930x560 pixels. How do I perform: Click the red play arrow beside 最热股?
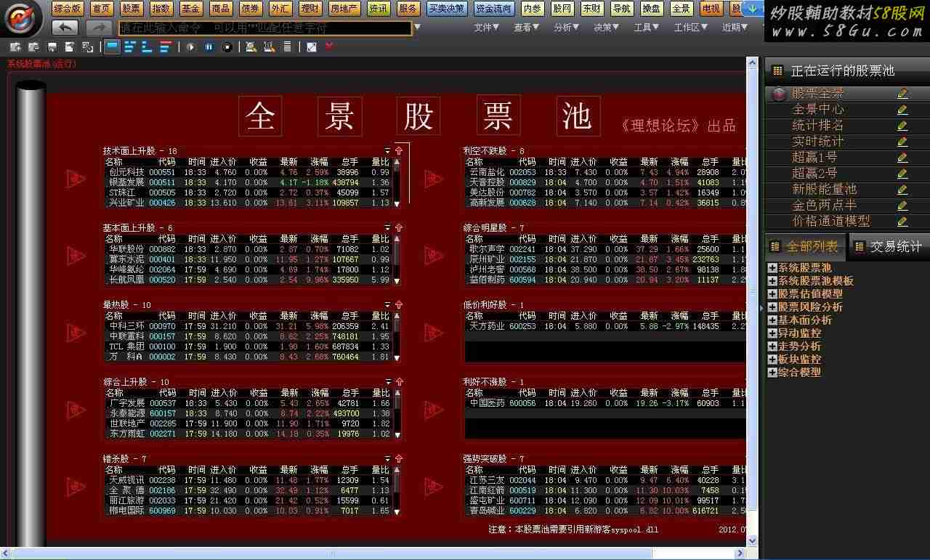click(76, 332)
